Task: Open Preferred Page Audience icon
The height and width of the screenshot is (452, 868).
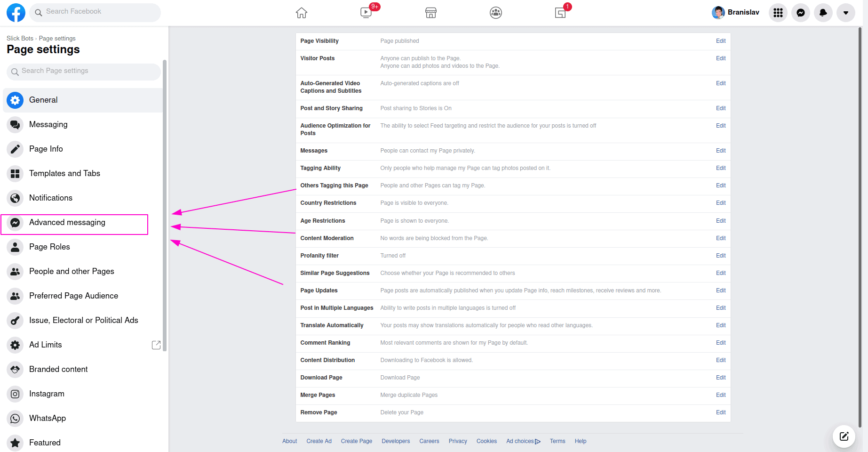Action: pyautogui.click(x=15, y=296)
